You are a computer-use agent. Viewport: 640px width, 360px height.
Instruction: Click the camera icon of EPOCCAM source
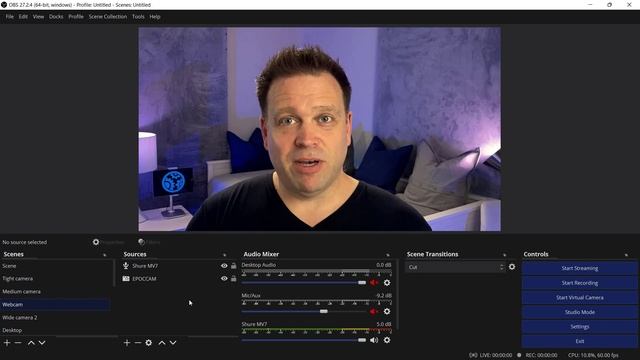[126, 279]
